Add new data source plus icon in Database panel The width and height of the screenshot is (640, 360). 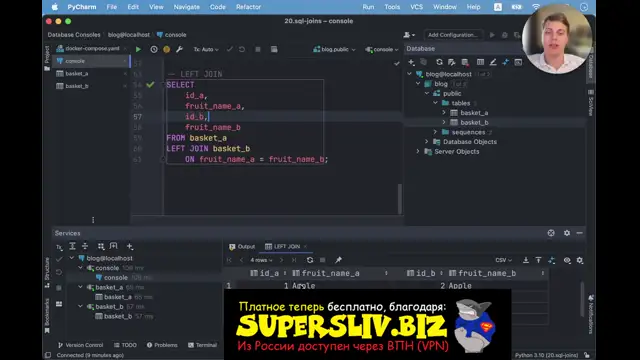[x=411, y=62]
